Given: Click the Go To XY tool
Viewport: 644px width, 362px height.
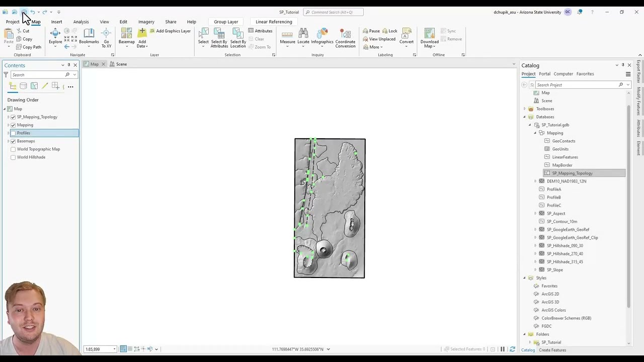Looking at the screenshot, I should point(106,38).
